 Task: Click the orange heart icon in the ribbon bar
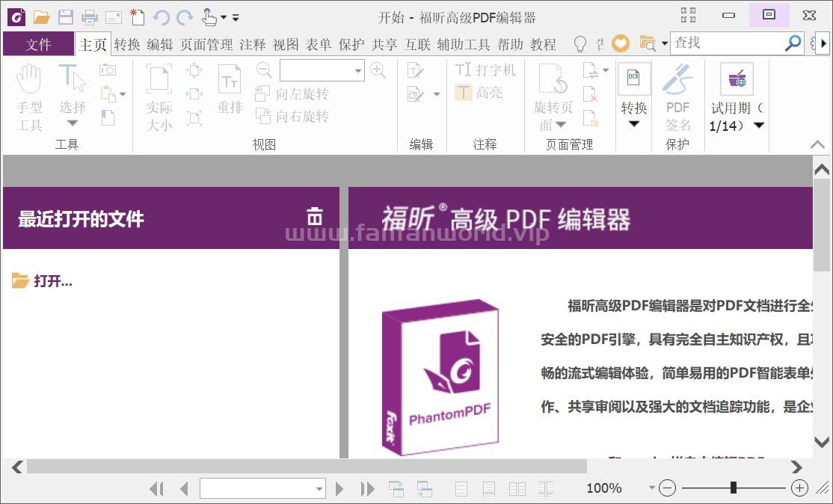pyautogui.click(x=620, y=43)
